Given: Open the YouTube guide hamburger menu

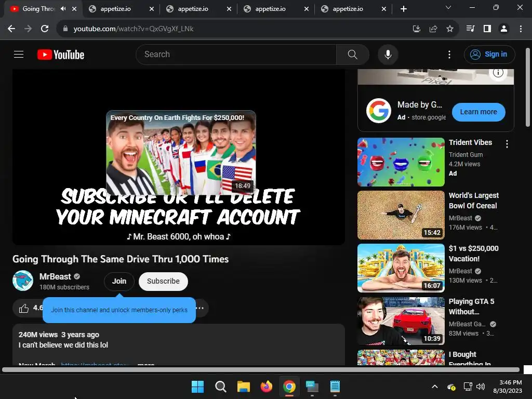Looking at the screenshot, I should coord(19,54).
